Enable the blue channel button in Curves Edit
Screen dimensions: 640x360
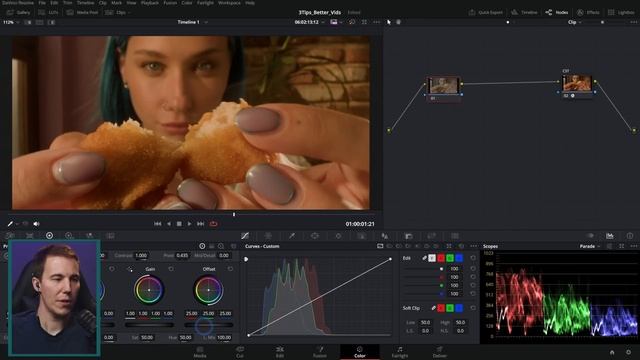pos(459,258)
